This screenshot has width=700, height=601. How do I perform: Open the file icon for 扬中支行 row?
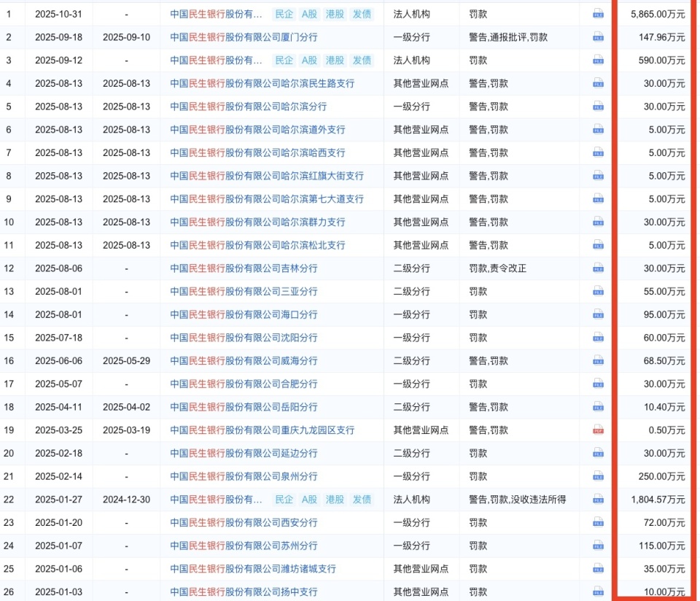click(598, 592)
